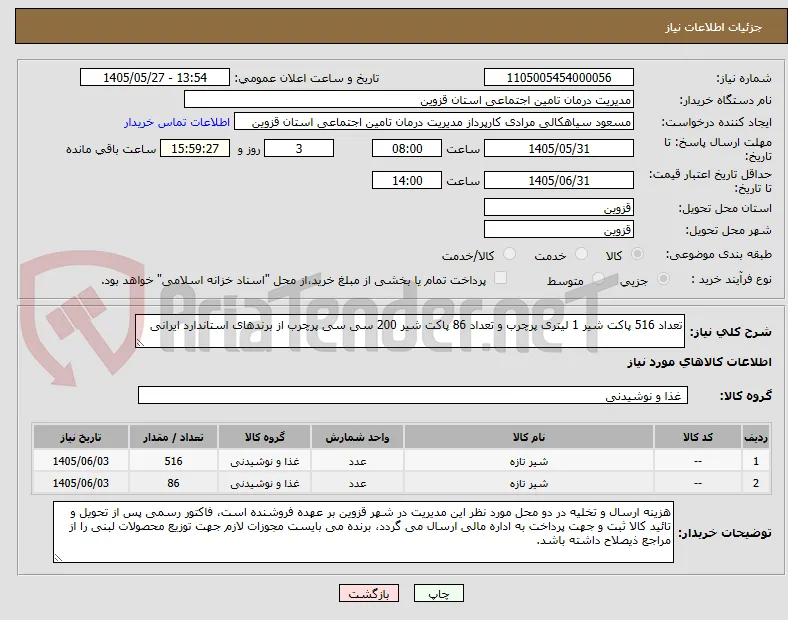
Task: Click the buyer organization name field
Action: (x=409, y=99)
